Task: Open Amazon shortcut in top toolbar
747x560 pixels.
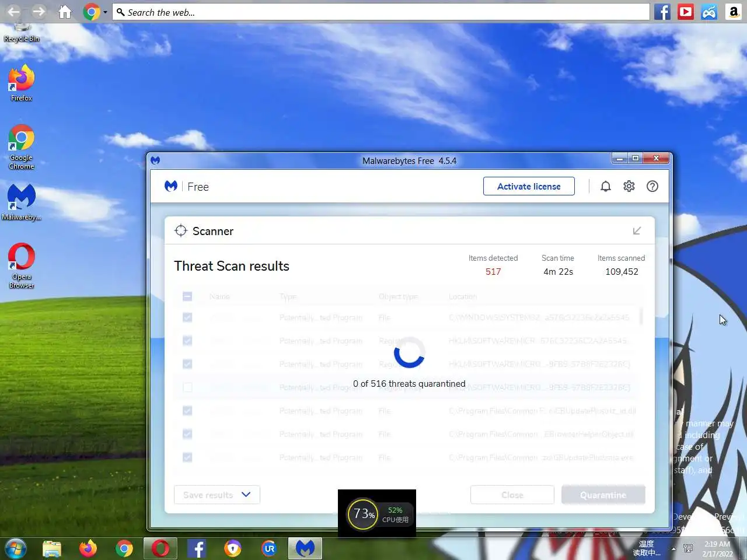Action: pyautogui.click(x=734, y=12)
